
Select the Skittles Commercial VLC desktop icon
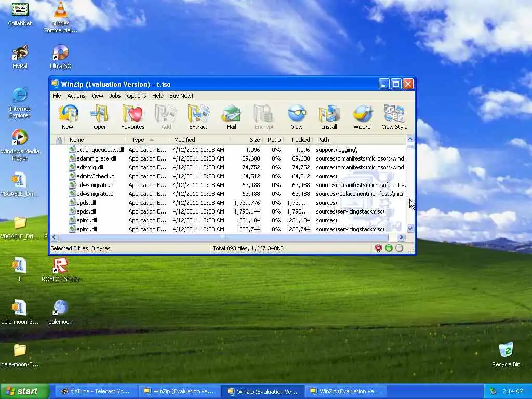click(x=60, y=17)
